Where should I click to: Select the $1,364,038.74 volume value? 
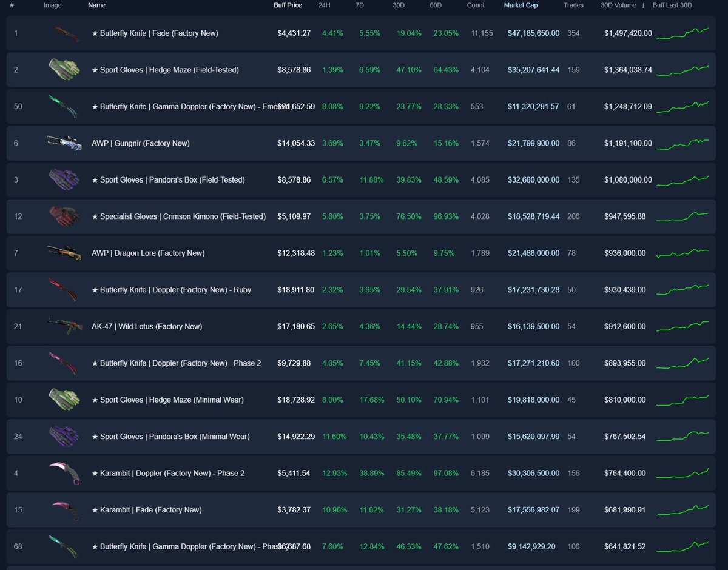[629, 70]
